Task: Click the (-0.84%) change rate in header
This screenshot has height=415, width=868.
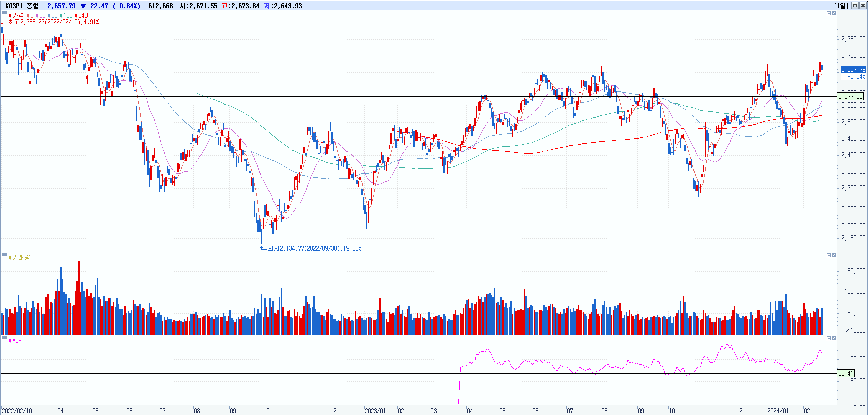Action: [126, 6]
